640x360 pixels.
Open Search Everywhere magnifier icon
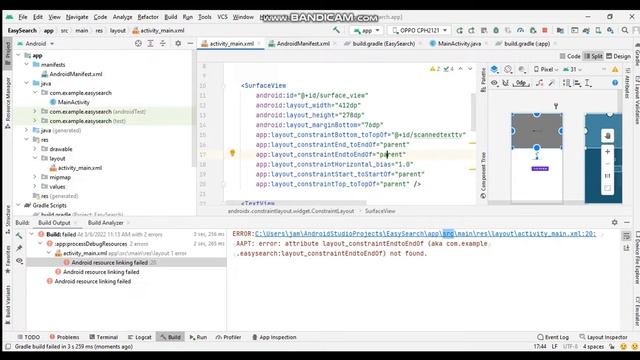coord(624,30)
